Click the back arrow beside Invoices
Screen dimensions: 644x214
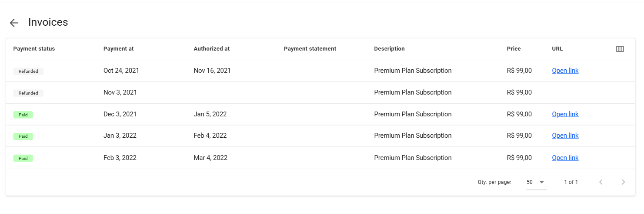click(x=14, y=23)
